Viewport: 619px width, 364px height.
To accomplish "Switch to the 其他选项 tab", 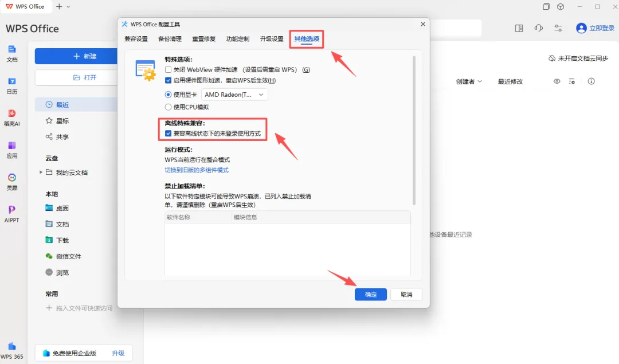I will coord(307,38).
